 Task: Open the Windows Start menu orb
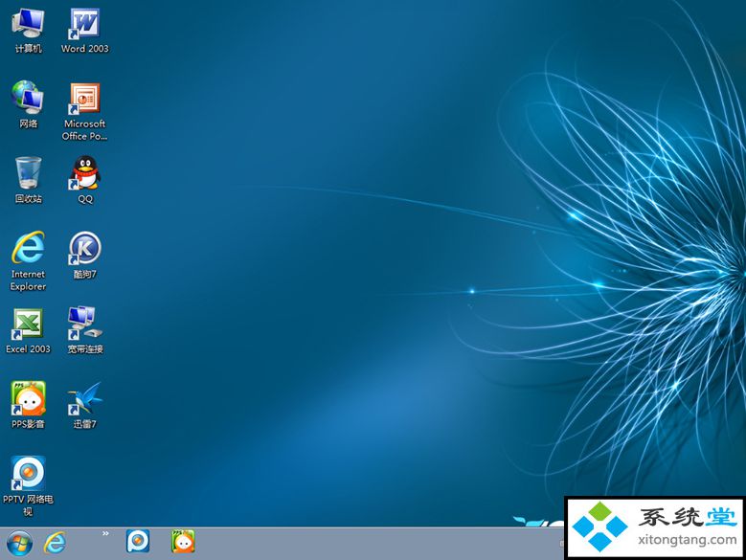tap(19, 543)
